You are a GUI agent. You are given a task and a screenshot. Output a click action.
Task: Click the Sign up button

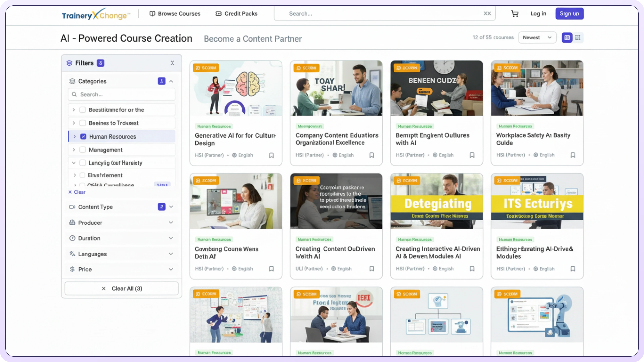(569, 14)
